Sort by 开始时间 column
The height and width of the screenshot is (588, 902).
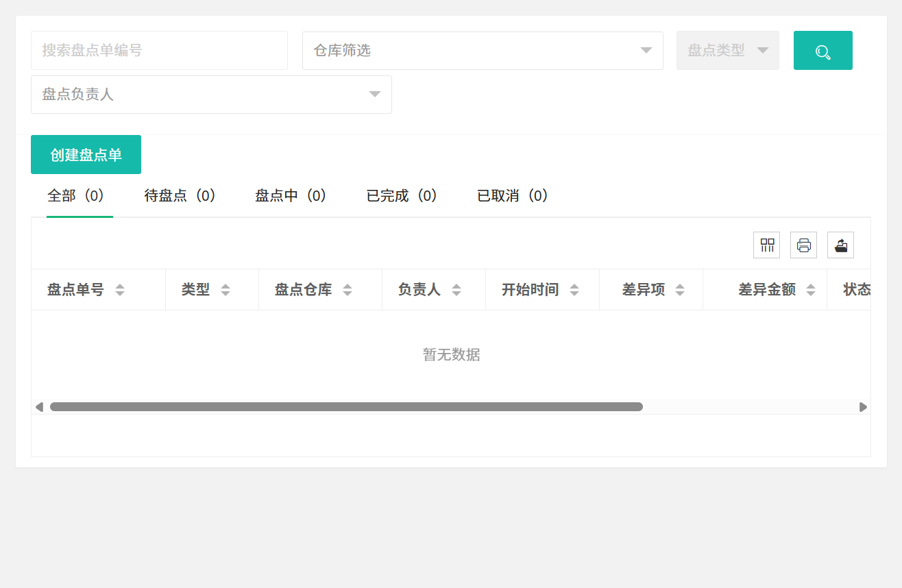click(x=574, y=290)
